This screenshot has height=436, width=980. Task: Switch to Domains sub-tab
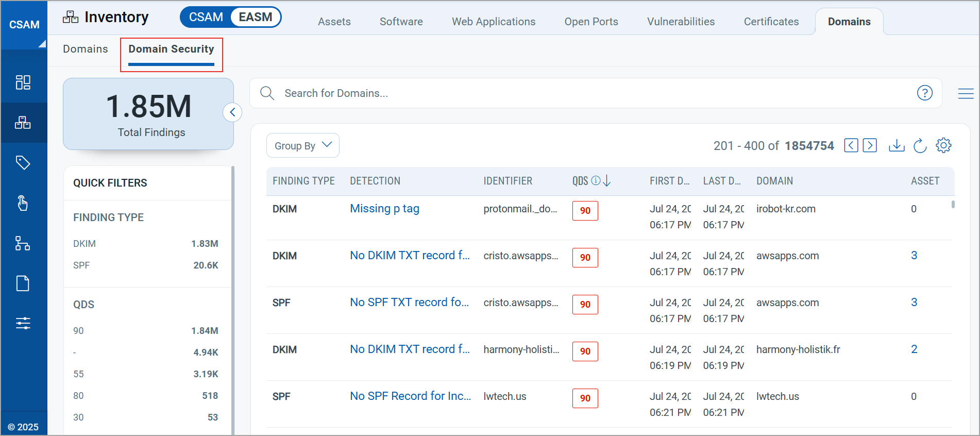point(86,49)
